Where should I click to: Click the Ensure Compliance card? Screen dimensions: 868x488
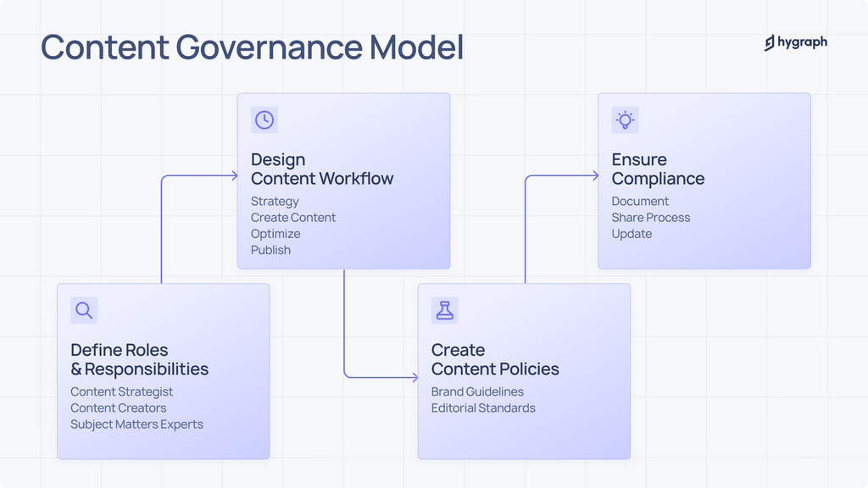[x=704, y=180]
